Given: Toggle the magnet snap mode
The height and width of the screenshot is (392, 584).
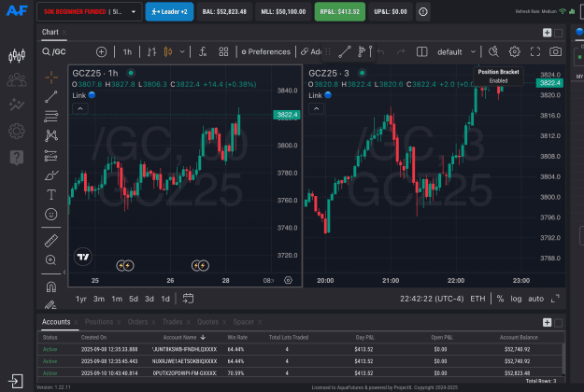Looking at the screenshot, I should pyautogui.click(x=51, y=287).
